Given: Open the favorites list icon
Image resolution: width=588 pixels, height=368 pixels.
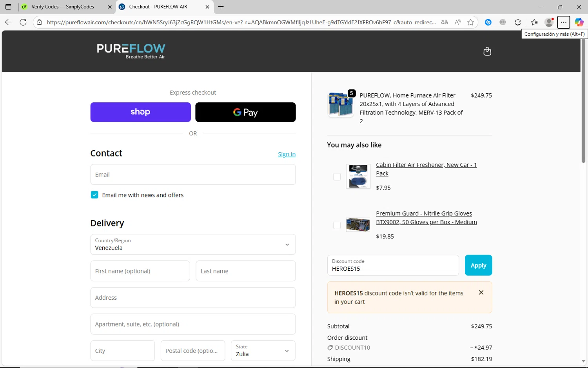Looking at the screenshot, I should [534, 22].
